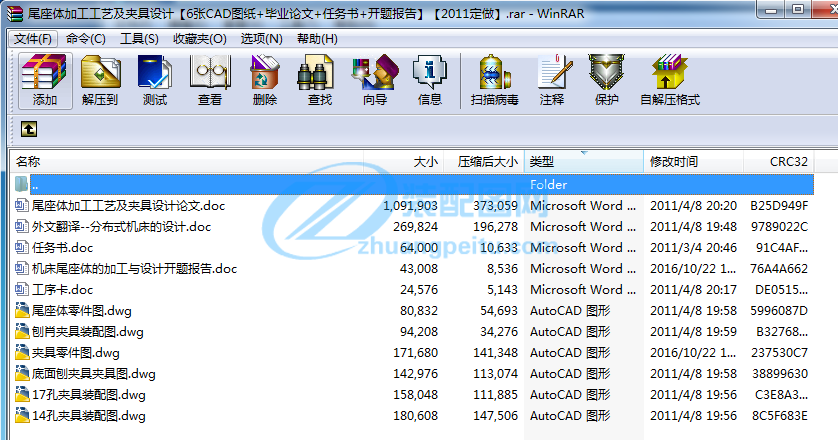Select file 14孔夹具装配图.dwg
This screenshot has height=440, width=838.
(89, 415)
